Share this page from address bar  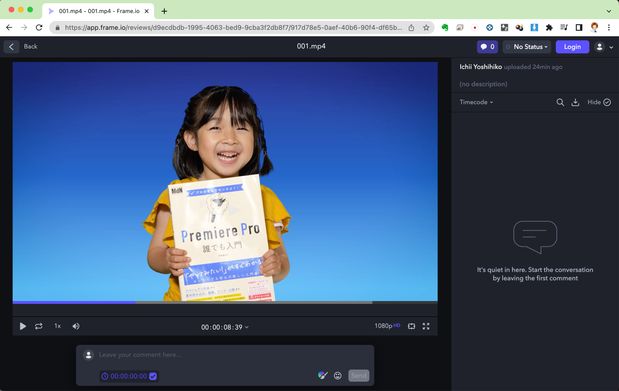[x=411, y=28]
